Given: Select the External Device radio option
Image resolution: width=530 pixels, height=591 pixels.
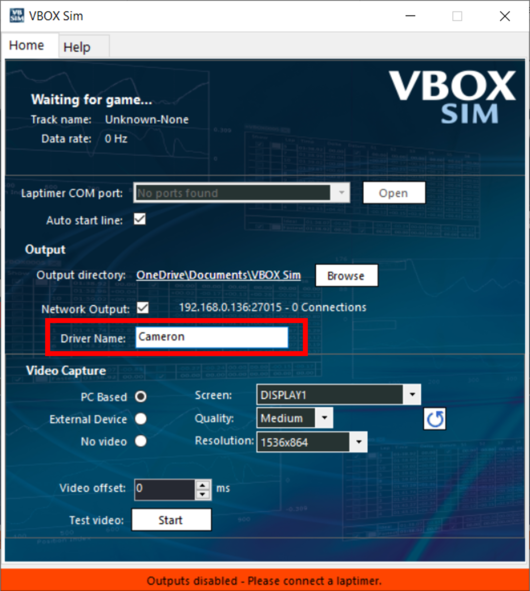Looking at the screenshot, I should pyautogui.click(x=141, y=419).
